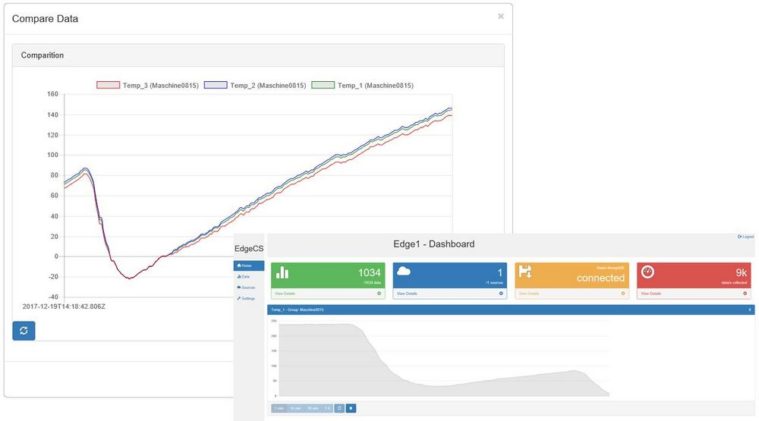The width and height of the screenshot is (759, 421).
Task: Click the blue refresh button below chart
Action: click(24, 330)
